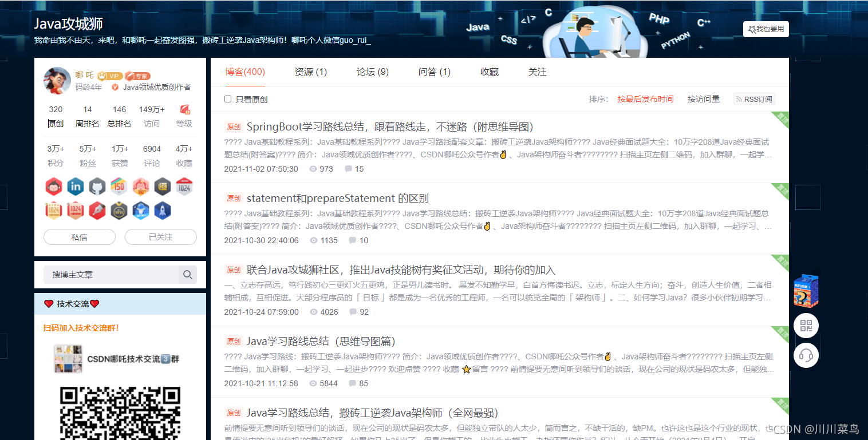Sort articles by 按访问量
This screenshot has height=440, width=868.
coord(704,99)
